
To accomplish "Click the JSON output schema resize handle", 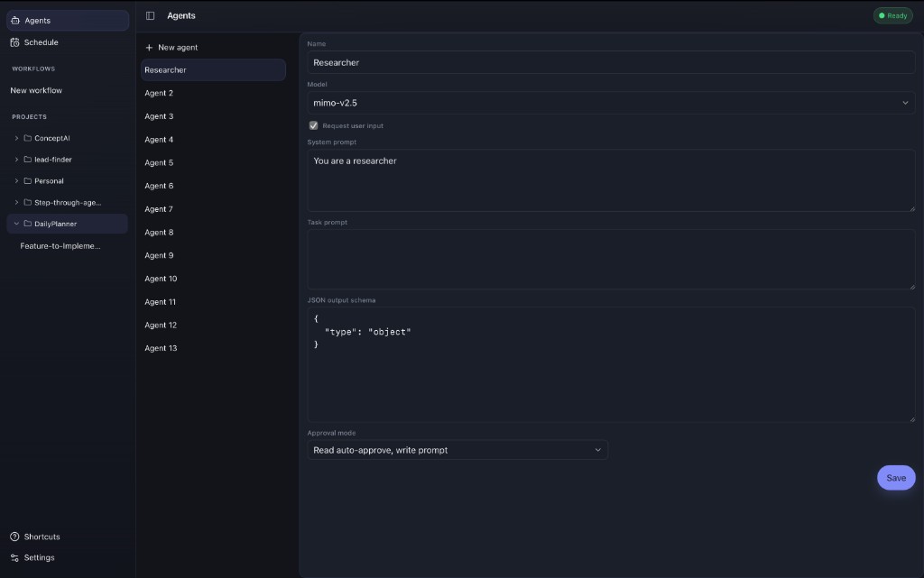I will (x=911, y=419).
